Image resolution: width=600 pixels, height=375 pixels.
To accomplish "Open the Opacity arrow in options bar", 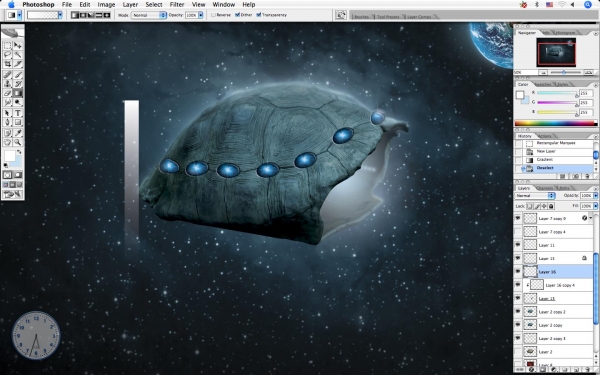I will pos(201,15).
